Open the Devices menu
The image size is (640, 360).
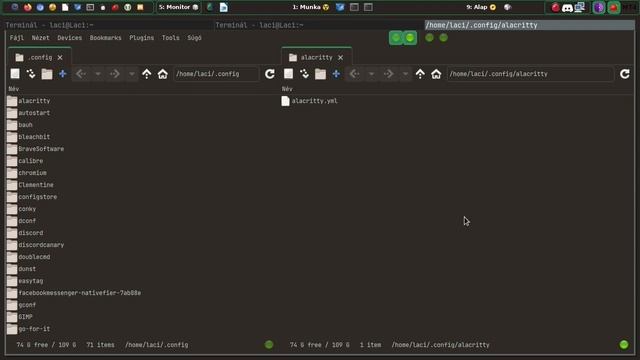pyautogui.click(x=69, y=38)
